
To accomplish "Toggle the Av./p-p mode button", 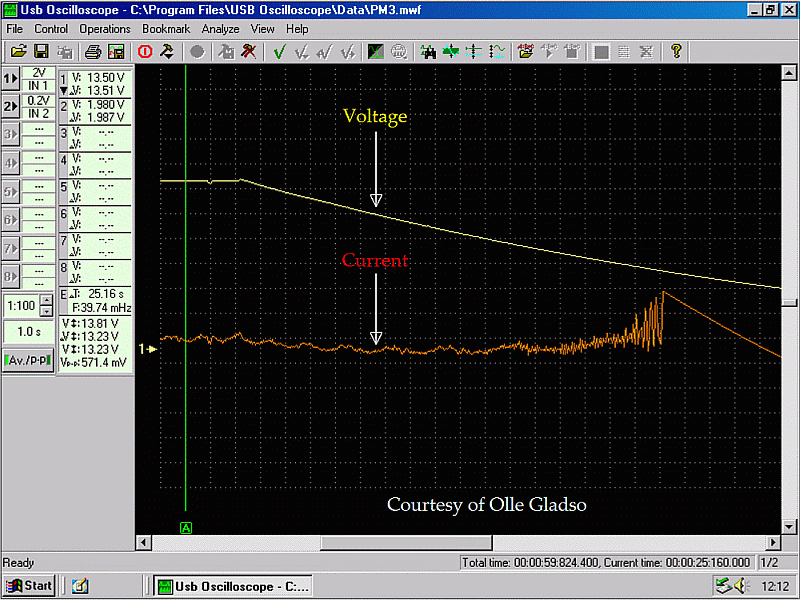I will pos(28,360).
